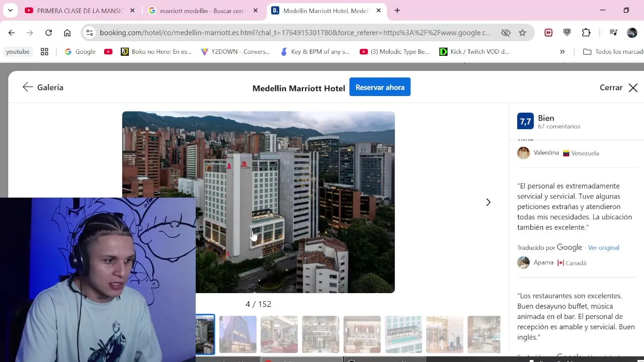The height and width of the screenshot is (362, 644).
Task: Open Boku no Hero bookmark
Action: tap(156, 52)
